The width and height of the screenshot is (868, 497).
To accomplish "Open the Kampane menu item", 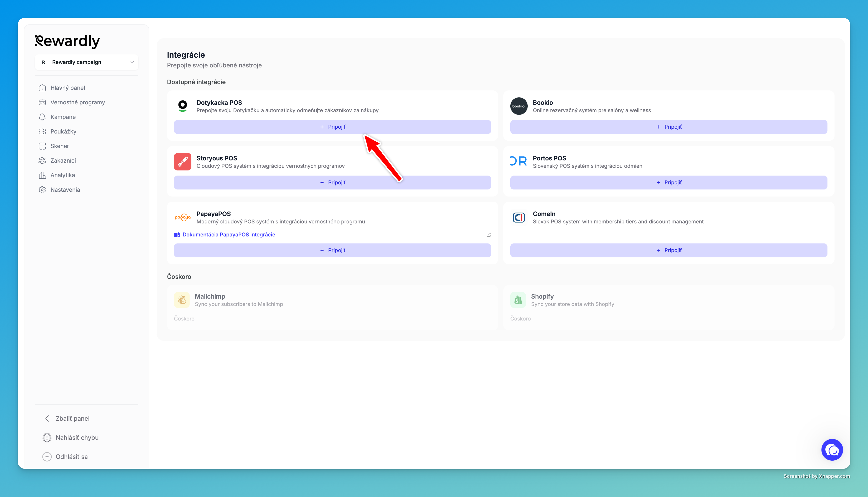I will pyautogui.click(x=63, y=117).
